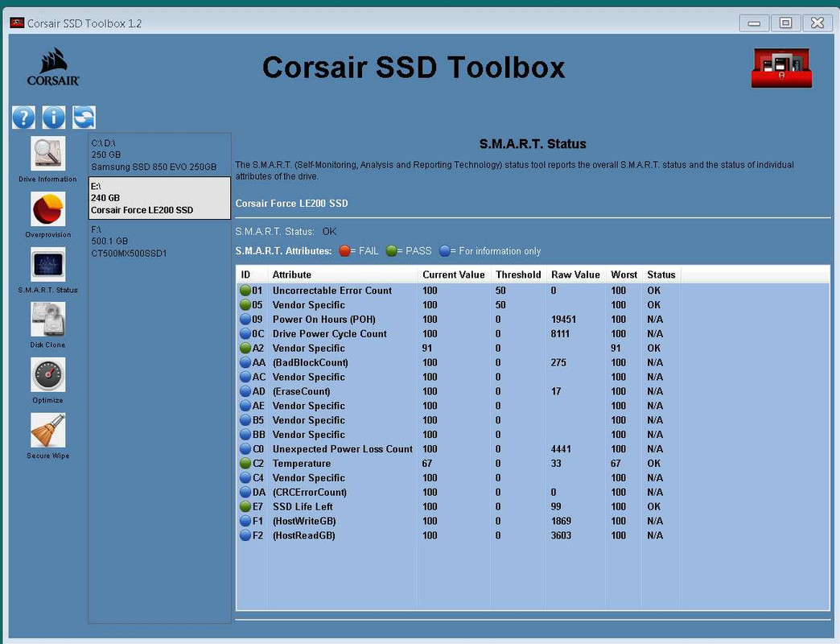This screenshot has height=644, width=840.
Task: Click the blue status dot for (HostWriteGB)
Action: tap(245, 522)
